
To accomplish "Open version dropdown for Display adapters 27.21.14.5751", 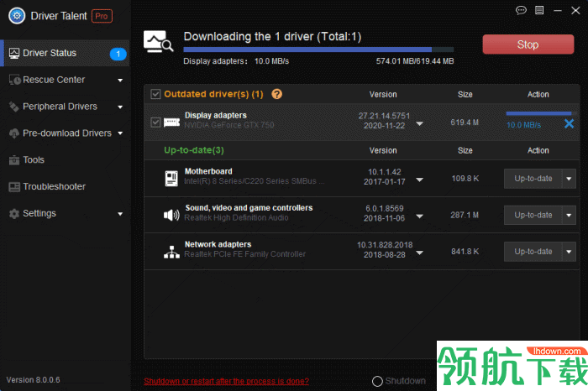I will [420, 123].
